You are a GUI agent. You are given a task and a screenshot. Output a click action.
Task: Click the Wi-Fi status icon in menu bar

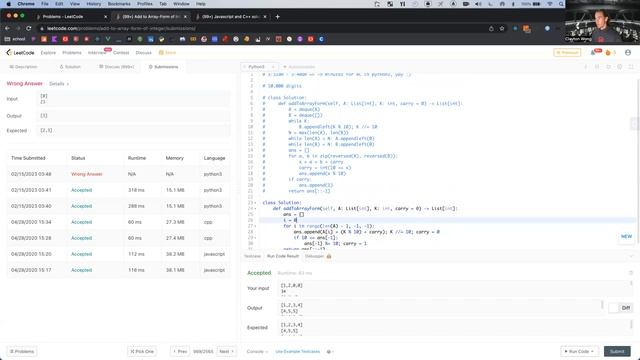pos(549,4)
